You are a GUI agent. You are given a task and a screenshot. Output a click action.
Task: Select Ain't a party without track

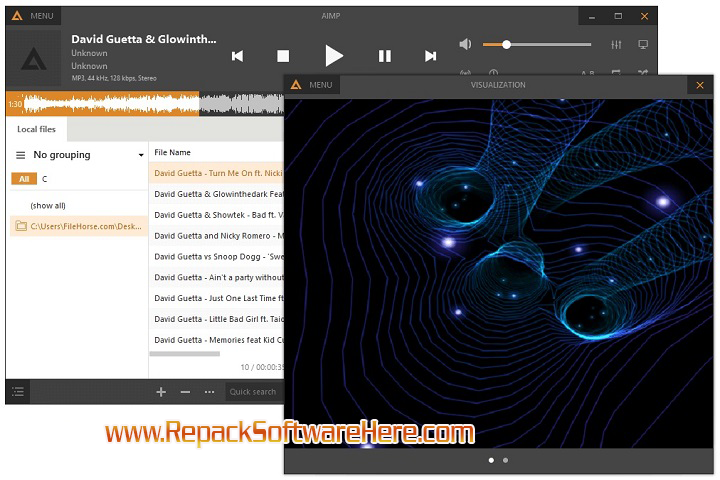coord(217,277)
